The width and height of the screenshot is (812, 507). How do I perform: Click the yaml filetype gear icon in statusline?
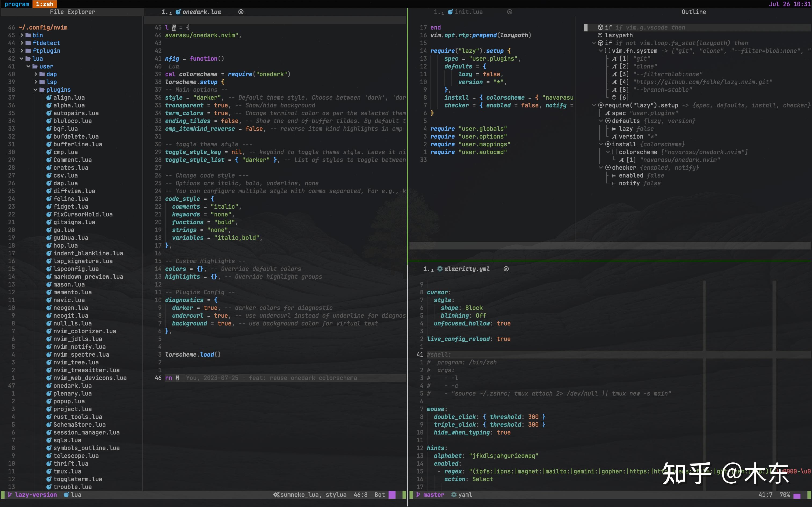point(454,495)
